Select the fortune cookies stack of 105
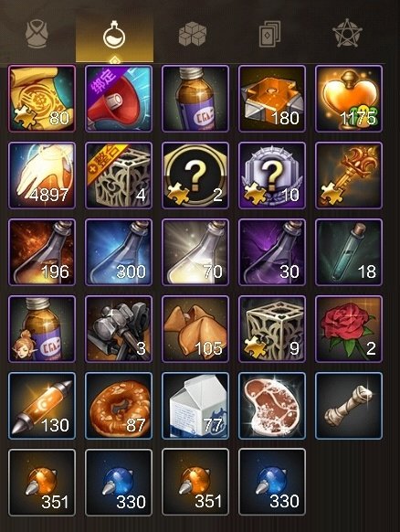Screen dimensions: 400x532 click(195, 329)
